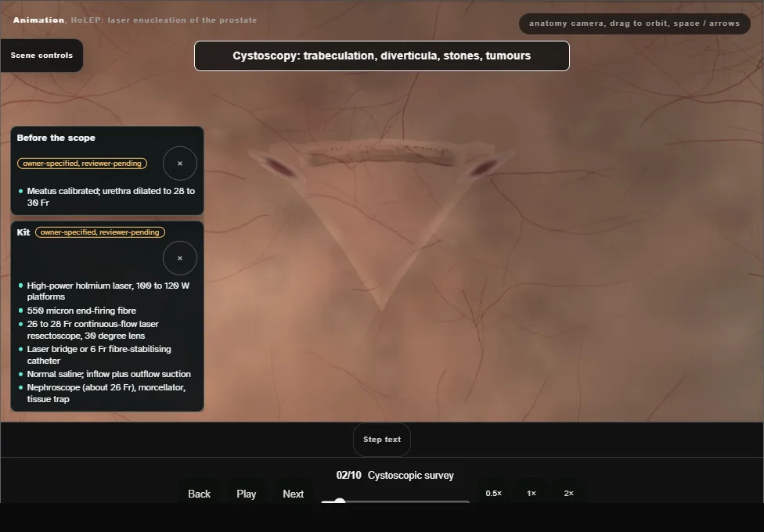Screen dimensions: 764x532
Task: Set playback speed to 0.5×
Action: coord(494,493)
